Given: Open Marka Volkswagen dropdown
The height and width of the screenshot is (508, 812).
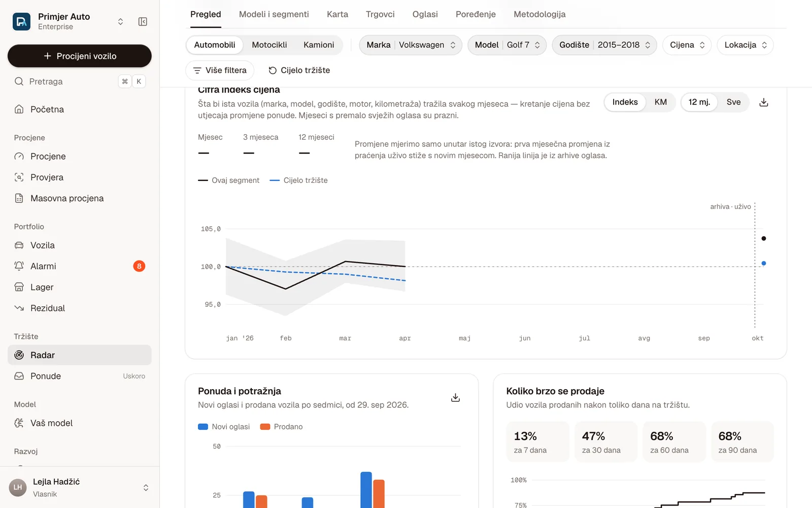Looking at the screenshot, I should pos(411,45).
